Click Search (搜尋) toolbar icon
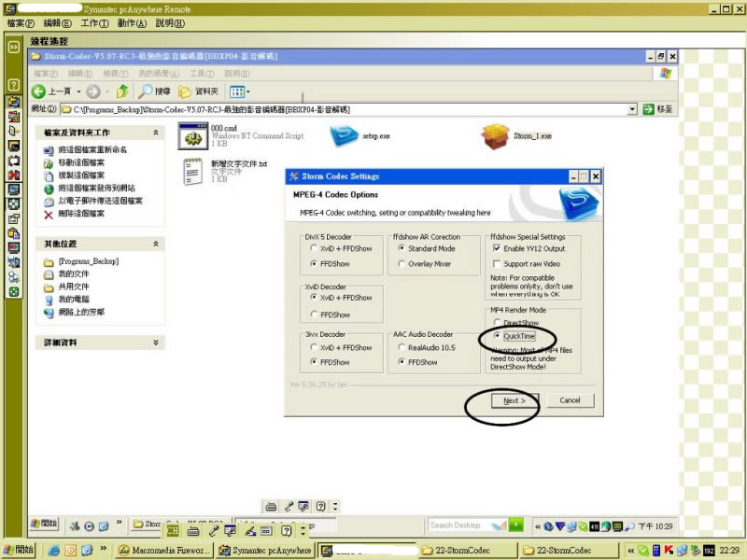Screen dimensions: 747x560 click(154, 91)
